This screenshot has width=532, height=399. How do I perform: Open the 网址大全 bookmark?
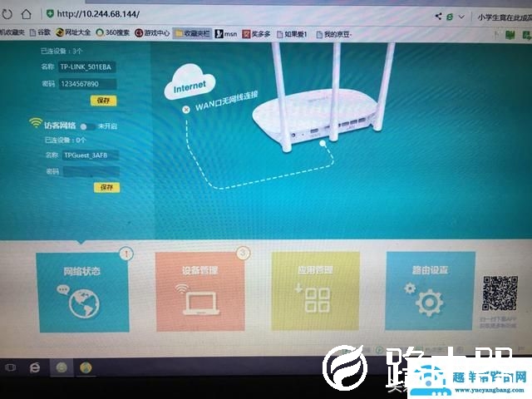click(73, 32)
